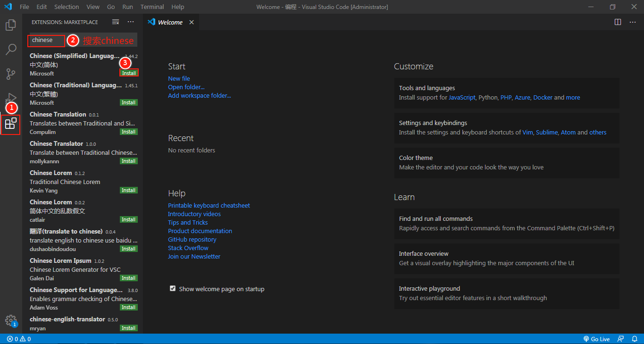Open the Explorer view in activity bar

click(10, 25)
